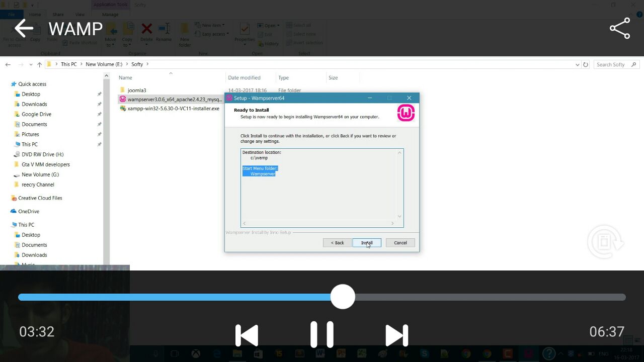The width and height of the screenshot is (644, 362).
Task: Select the highlighted 'Wampserver' text
Action: (263, 174)
